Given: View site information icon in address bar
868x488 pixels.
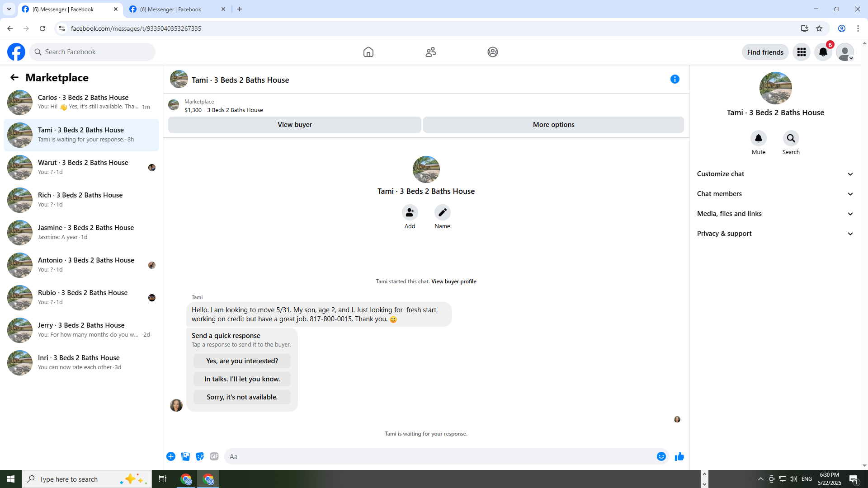Looking at the screenshot, I should point(62,28).
